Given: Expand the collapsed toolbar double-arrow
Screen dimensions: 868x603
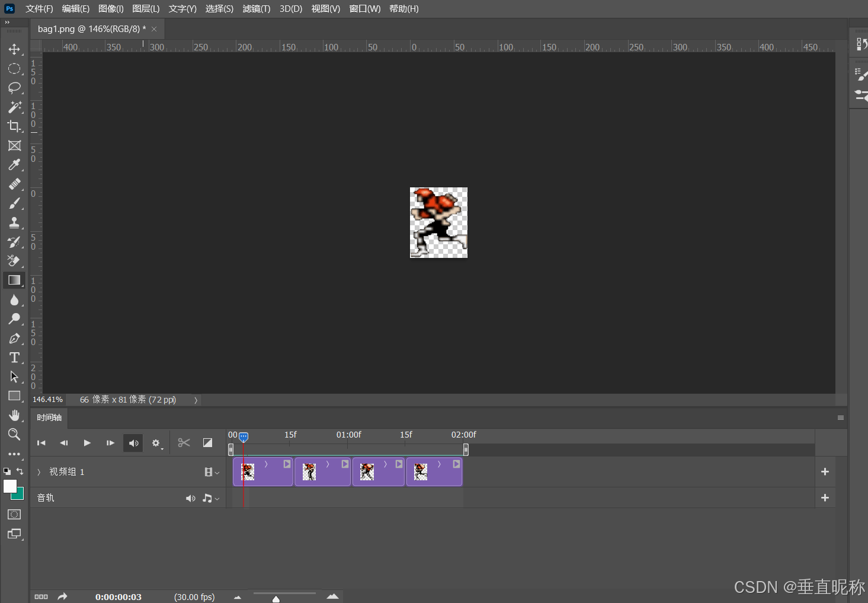Looking at the screenshot, I should (8, 23).
